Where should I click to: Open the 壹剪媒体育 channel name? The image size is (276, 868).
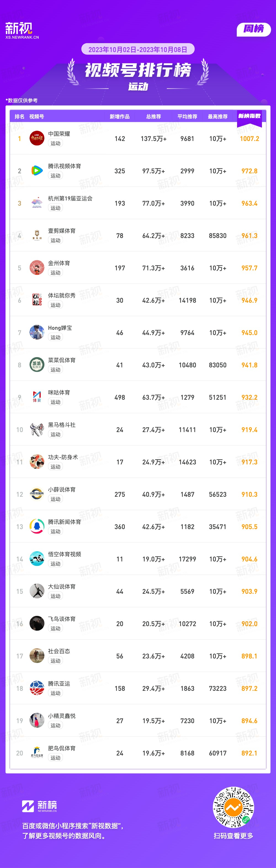pos(62,231)
